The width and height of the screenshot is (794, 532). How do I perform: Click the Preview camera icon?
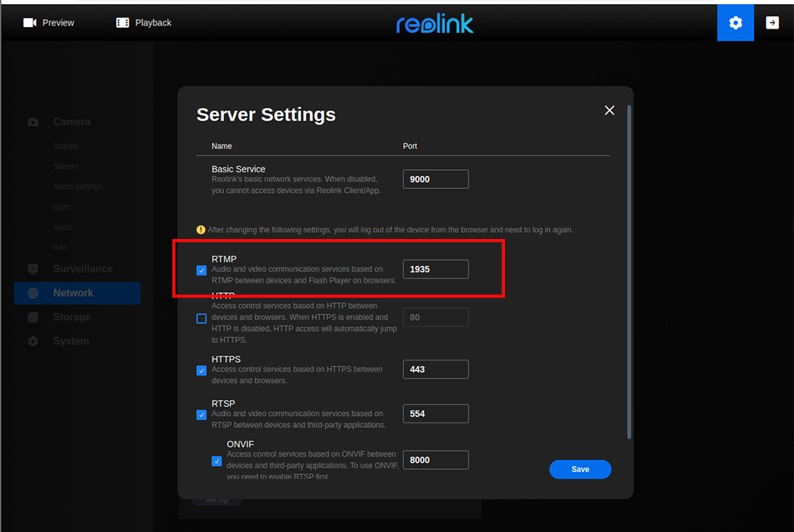pyautogui.click(x=30, y=23)
